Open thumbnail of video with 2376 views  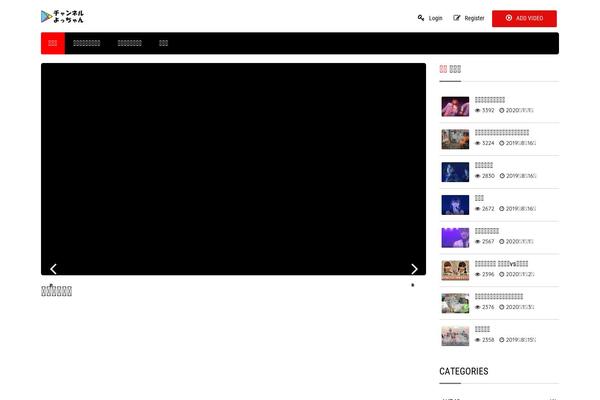pos(455,303)
